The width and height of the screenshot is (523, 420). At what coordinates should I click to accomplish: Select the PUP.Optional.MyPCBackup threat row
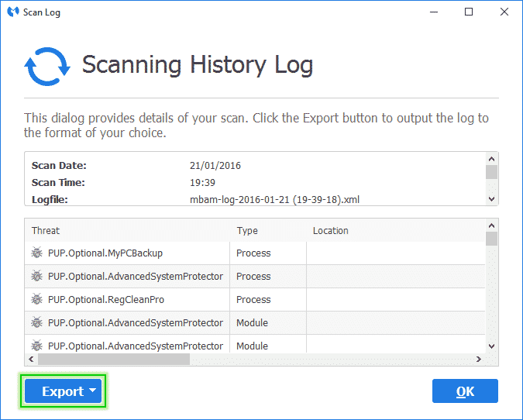click(105, 253)
